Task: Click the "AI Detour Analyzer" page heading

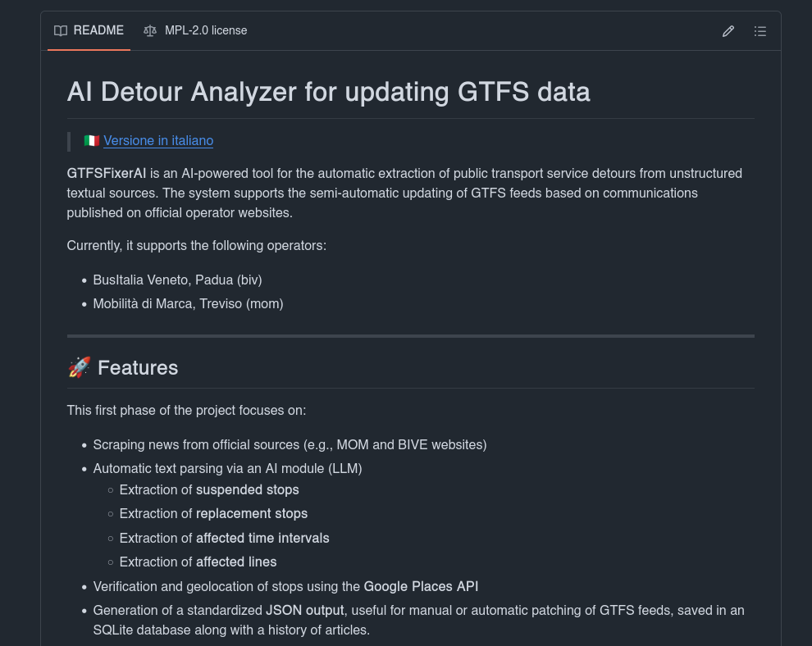Action: point(328,92)
